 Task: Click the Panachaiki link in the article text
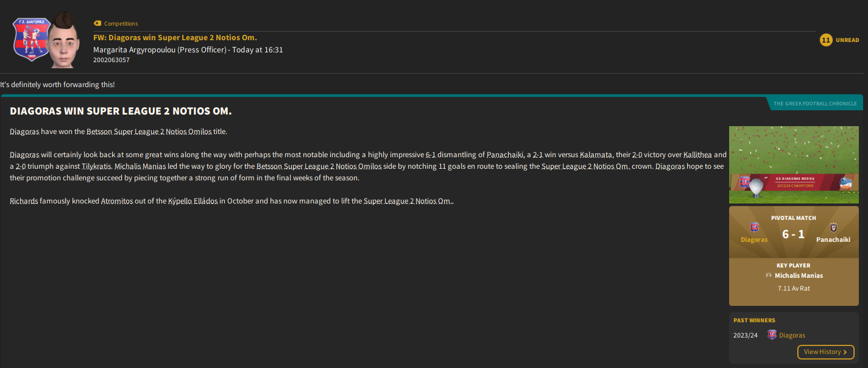click(505, 155)
